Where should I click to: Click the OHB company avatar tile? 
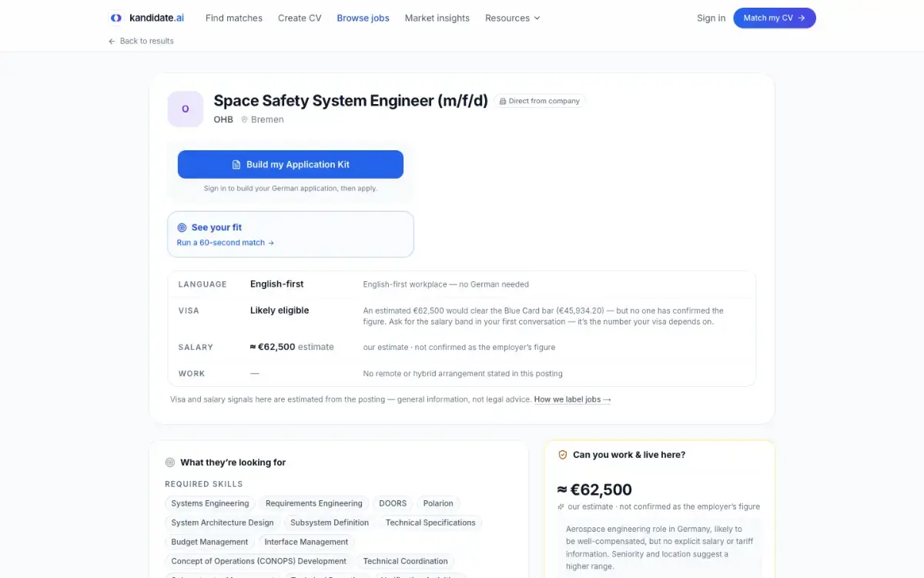coord(186,109)
